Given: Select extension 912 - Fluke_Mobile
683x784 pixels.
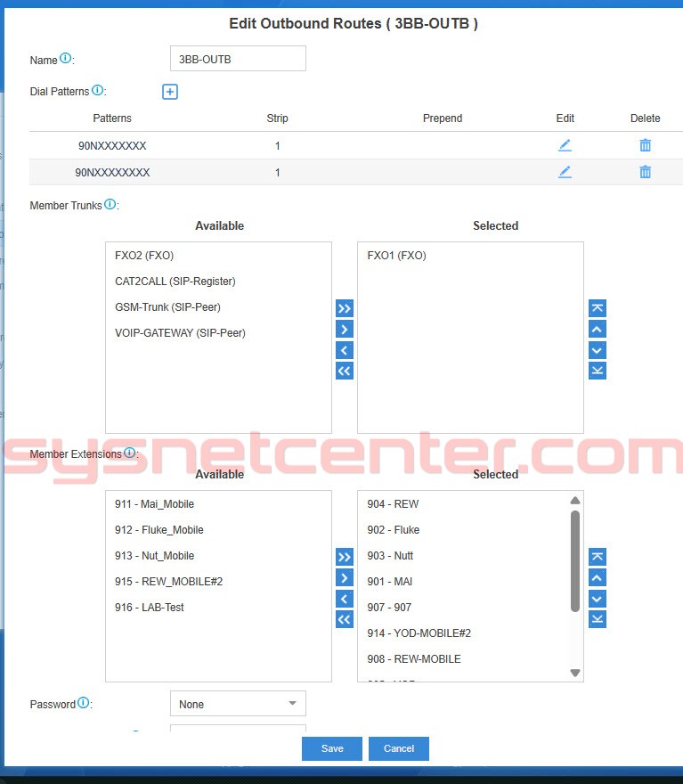Looking at the screenshot, I should [159, 530].
